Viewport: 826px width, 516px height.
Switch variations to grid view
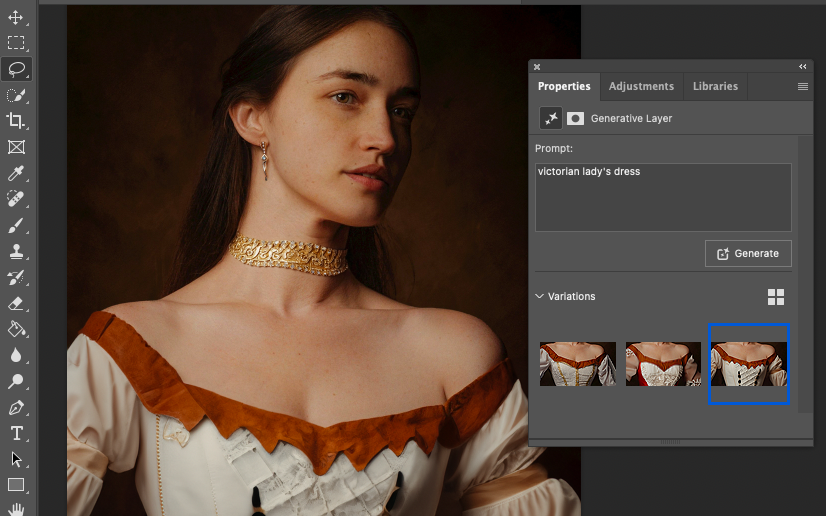pyautogui.click(x=776, y=297)
